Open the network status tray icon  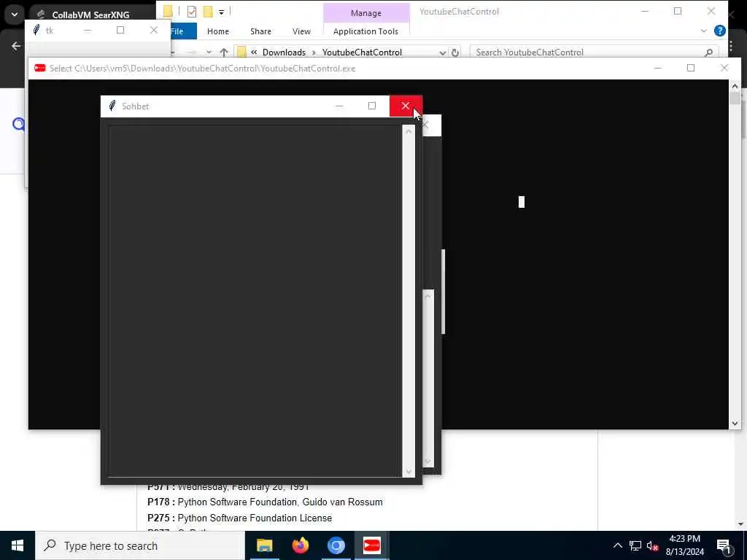pyautogui.click(x=635, y=545)
